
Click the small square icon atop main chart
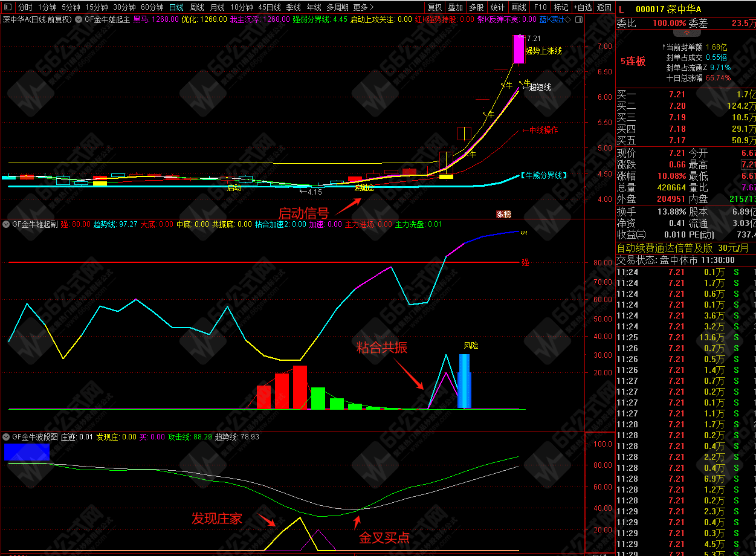579,19
